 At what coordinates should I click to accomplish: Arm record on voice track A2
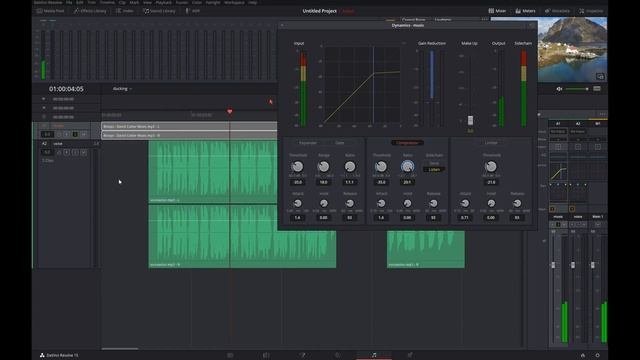[x=67, y=152]
